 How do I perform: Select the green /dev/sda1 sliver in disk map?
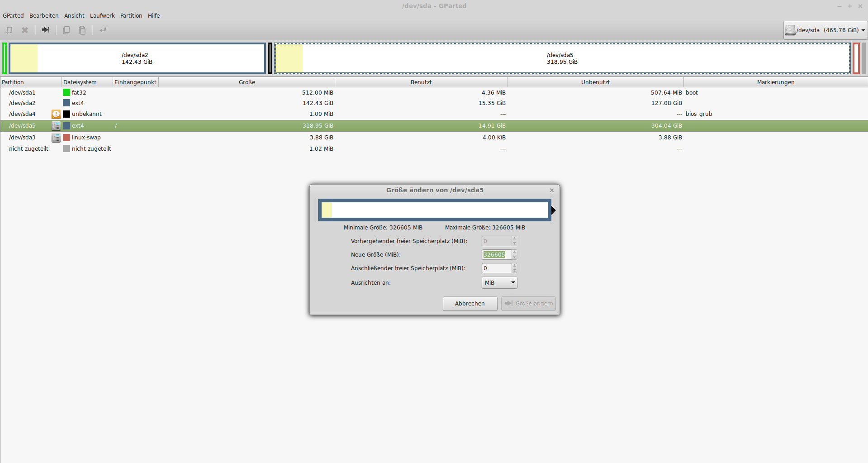pos(5,58)
